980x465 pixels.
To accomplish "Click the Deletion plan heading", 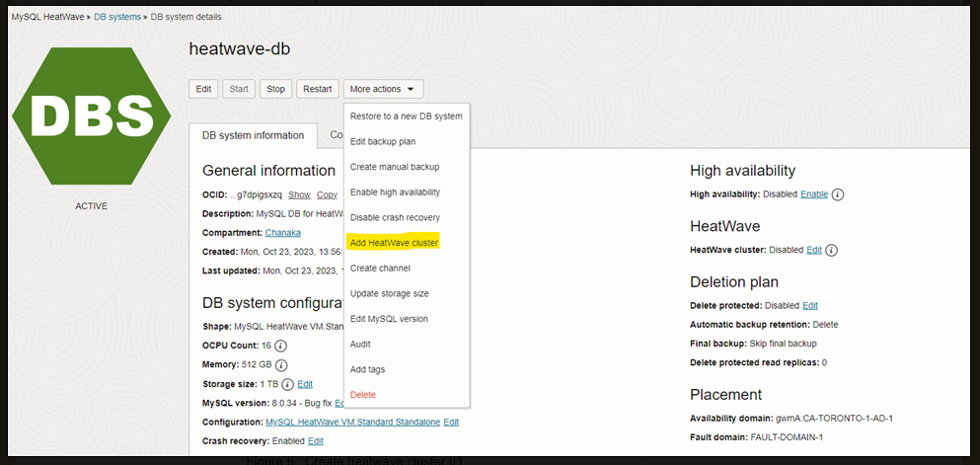I will tap(734, 282).
